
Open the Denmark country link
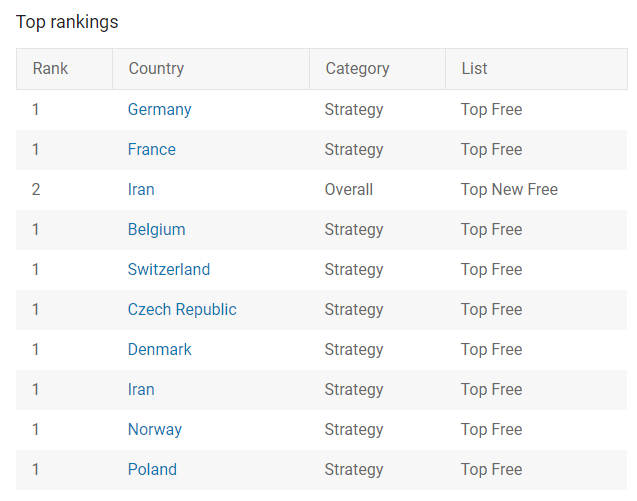click(x=159, y=350)
